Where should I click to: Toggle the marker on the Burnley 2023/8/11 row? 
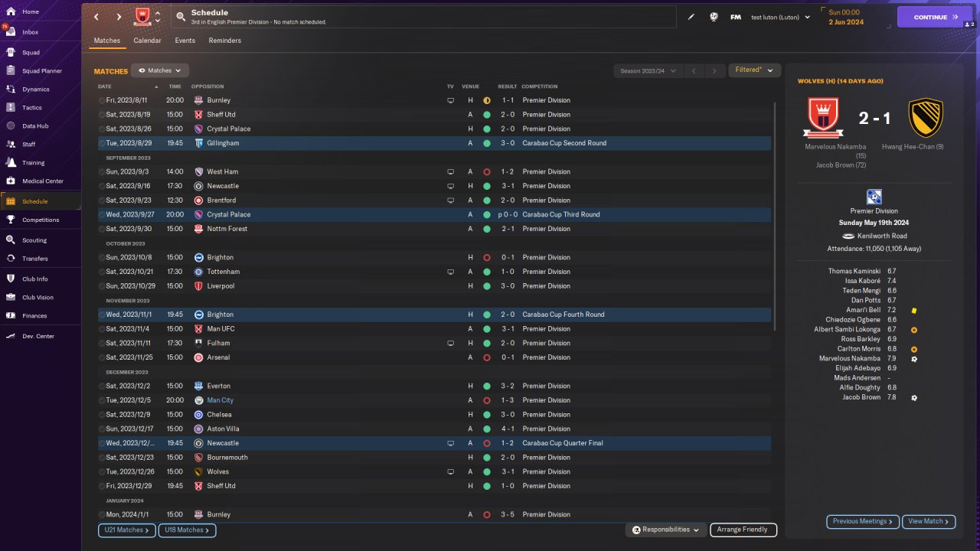(102, 100)
